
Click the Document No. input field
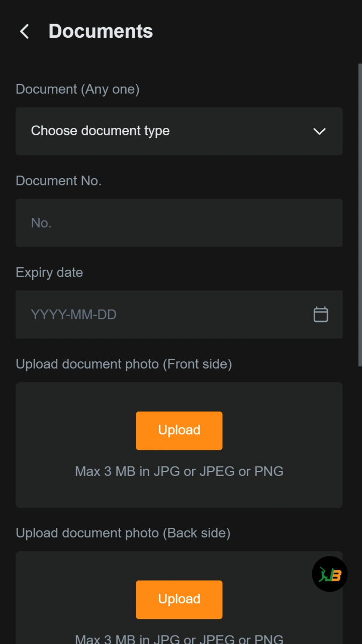coord(179,223)
